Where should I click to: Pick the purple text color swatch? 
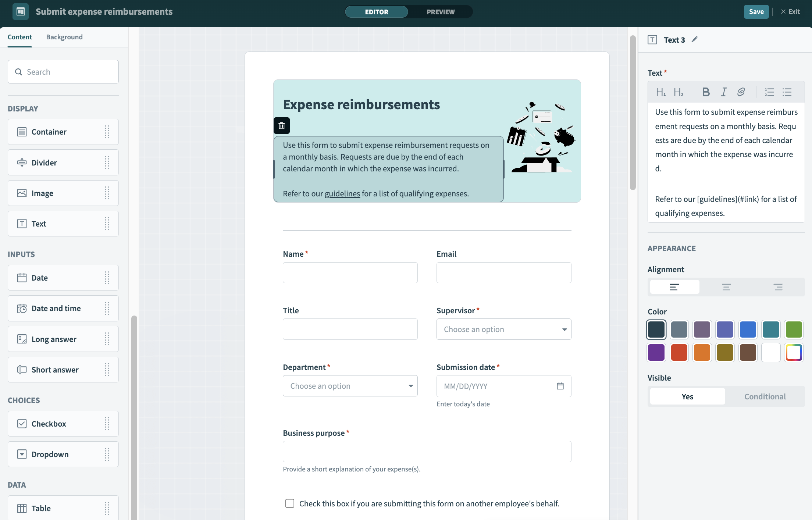[656, 352]
